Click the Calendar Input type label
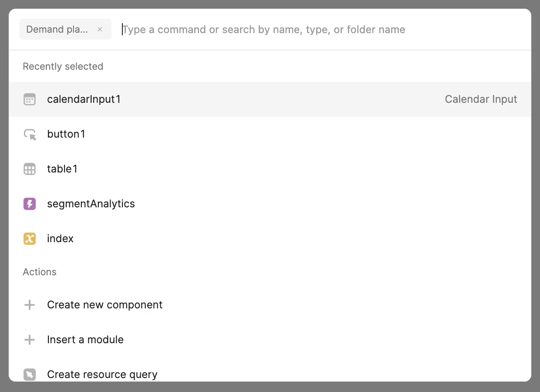540x392 pixels. click(481, 99)
